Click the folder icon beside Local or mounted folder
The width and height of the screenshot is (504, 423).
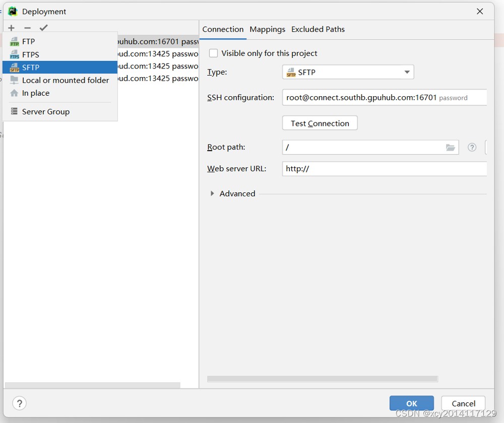14,80
